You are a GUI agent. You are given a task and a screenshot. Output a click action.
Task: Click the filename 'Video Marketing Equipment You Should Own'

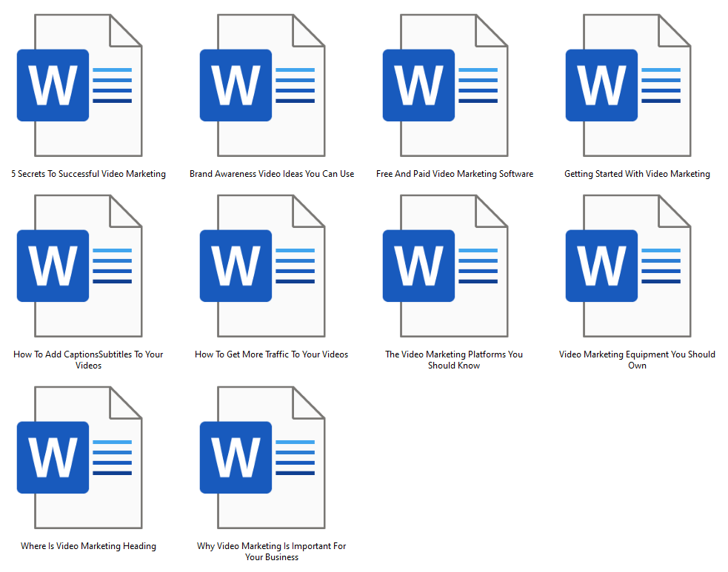point(637,360)
